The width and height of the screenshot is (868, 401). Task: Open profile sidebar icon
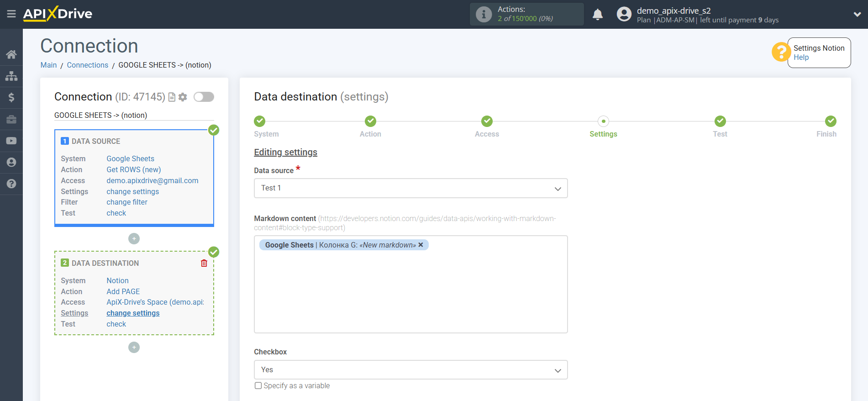click(11, 162)
